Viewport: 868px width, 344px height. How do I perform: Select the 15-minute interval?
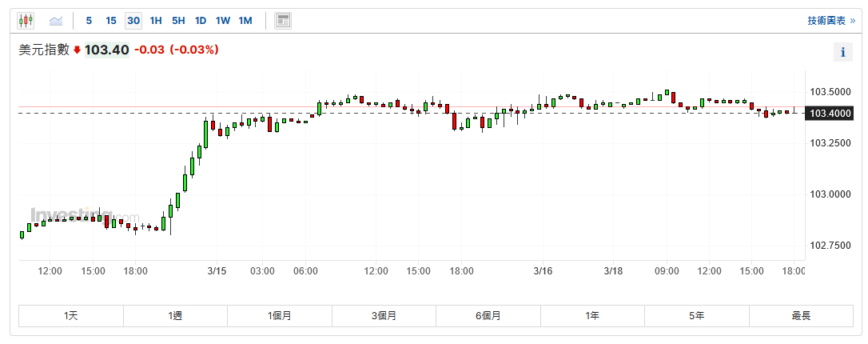pyautogui.click(x=111, y=21)
